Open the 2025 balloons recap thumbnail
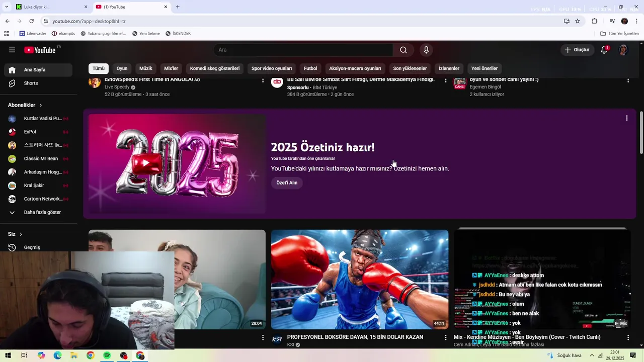This screenshot has width=644, height=362. tap(177, 164)
